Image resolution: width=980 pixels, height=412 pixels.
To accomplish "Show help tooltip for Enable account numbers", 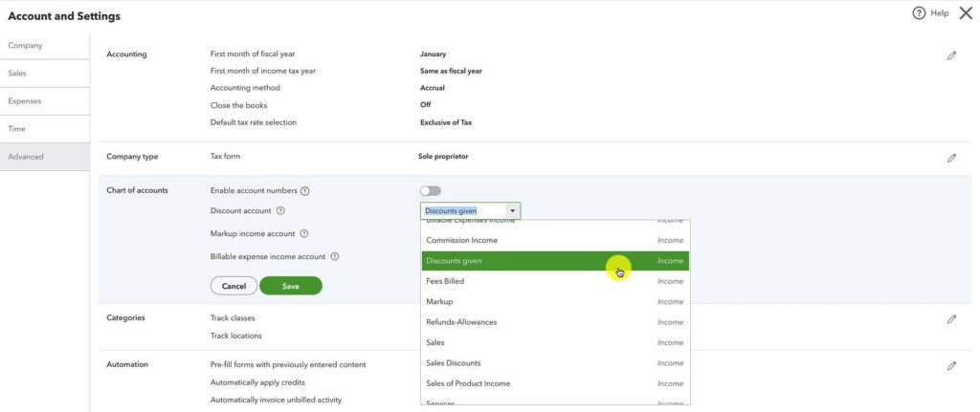I will point(305,191).
